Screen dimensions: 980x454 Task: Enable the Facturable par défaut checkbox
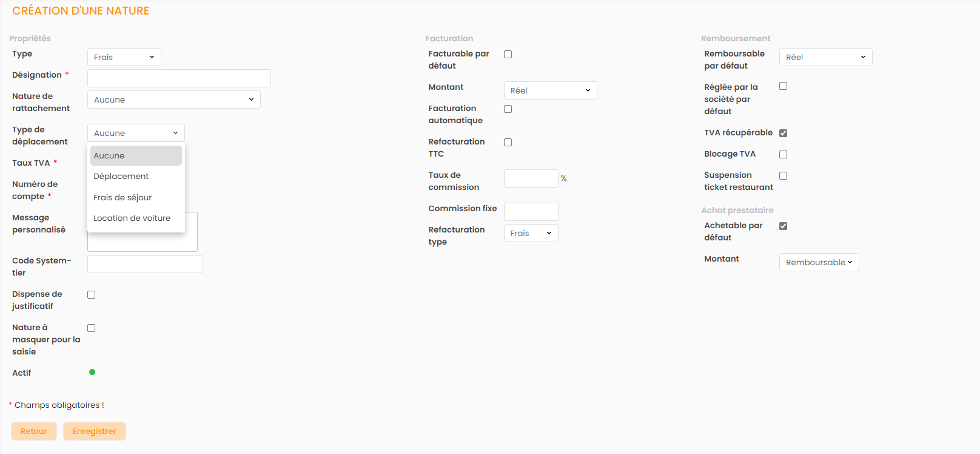tap(508, 54)
